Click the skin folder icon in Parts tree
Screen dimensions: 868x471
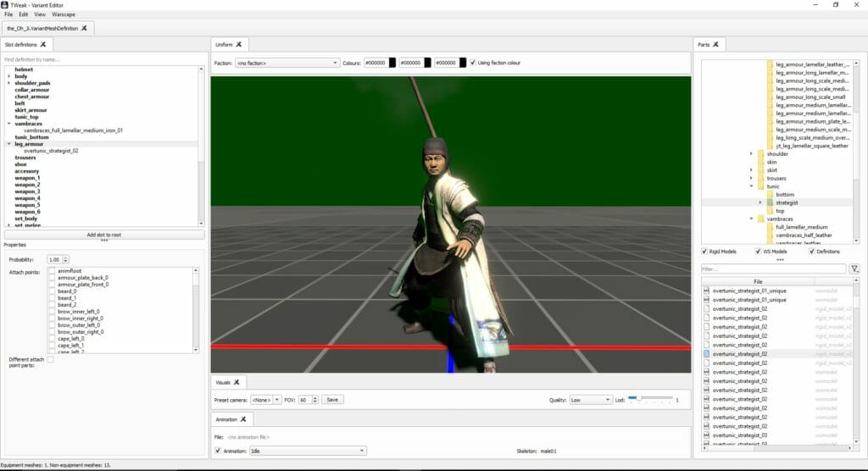pos(759,162)
